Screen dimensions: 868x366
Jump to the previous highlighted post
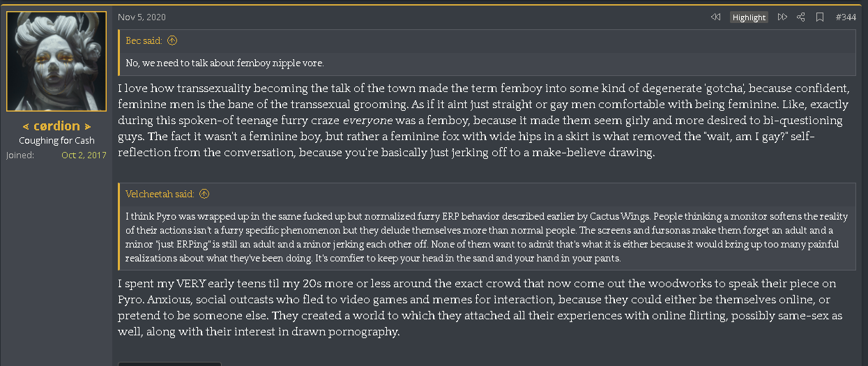pos(715,17)
